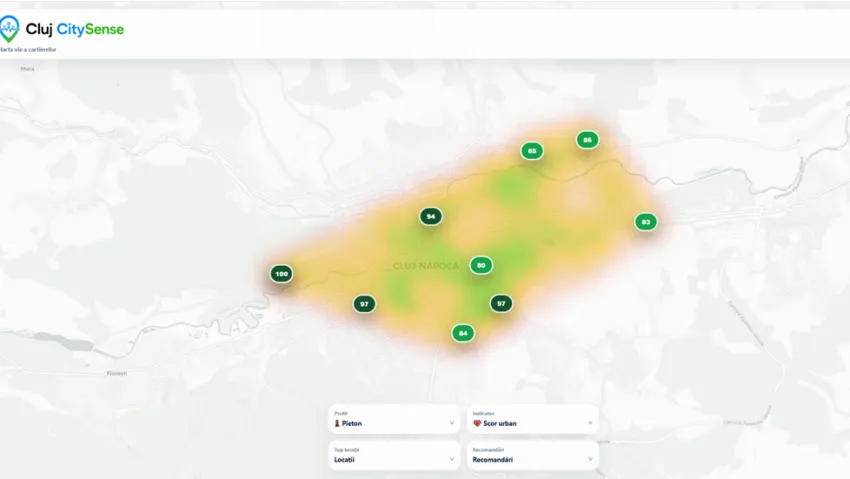Select the map marker with score 84
850x479 pixels.
463,333
